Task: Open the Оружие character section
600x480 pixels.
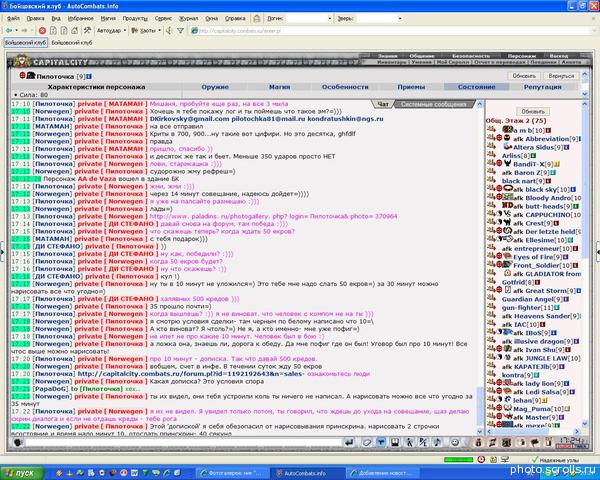Action: click(215, 87)
